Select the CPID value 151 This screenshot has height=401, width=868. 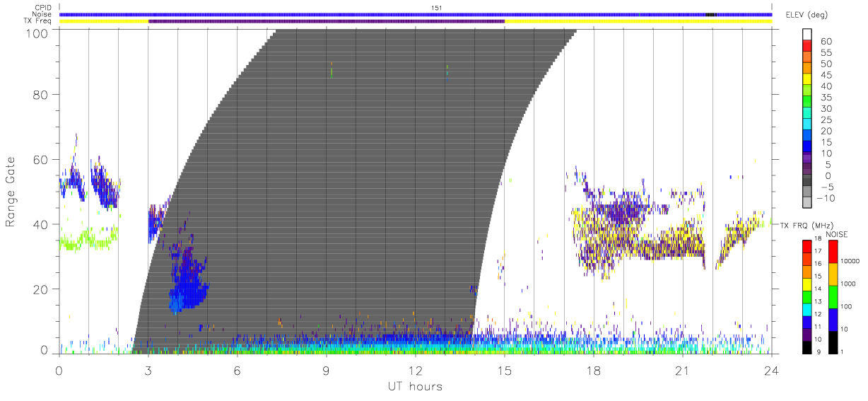pyautogui.click(x=437, y=8)
